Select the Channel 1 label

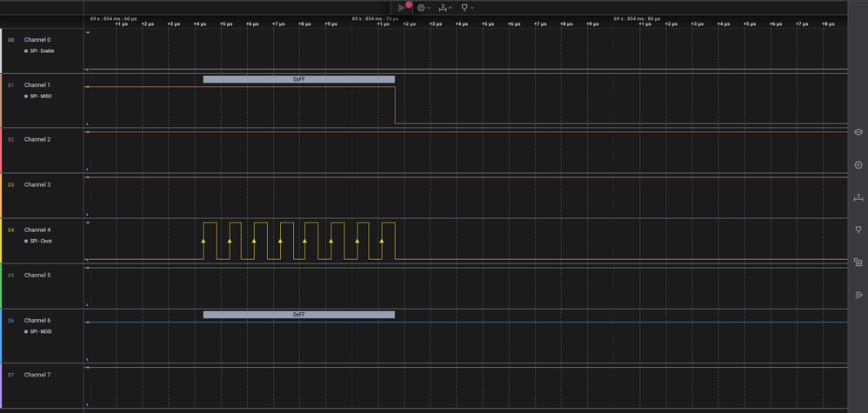[x=37, y=85]
